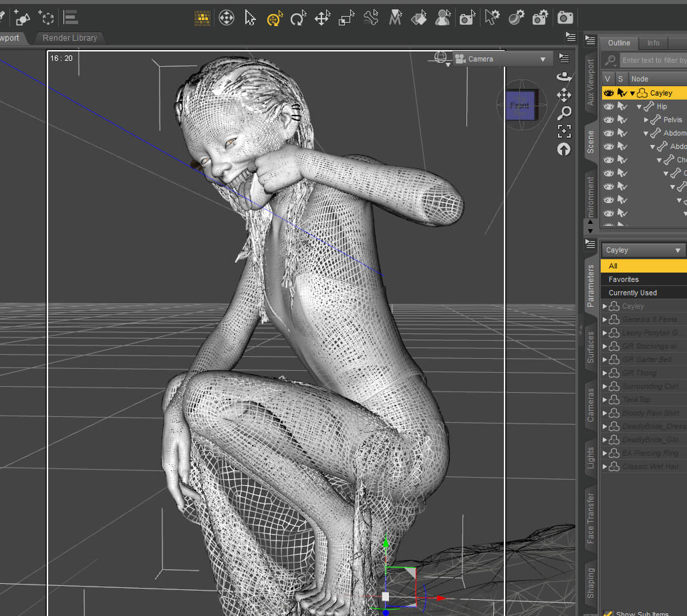
Task: Toggle the yellow draw-style grid icon
Action: click(x=202, y=18)
